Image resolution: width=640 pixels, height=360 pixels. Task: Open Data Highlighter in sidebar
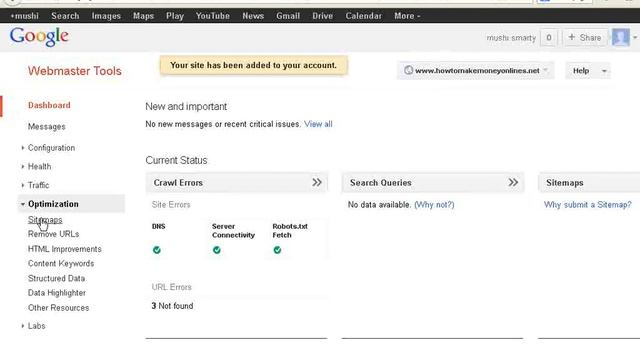(x=57, y=293)
